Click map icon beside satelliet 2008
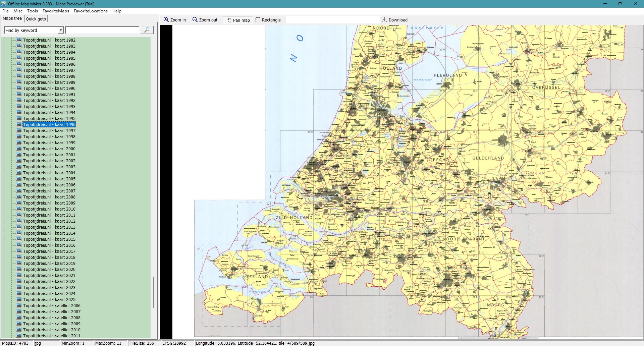644x346 pixels. tap(19, 318)
